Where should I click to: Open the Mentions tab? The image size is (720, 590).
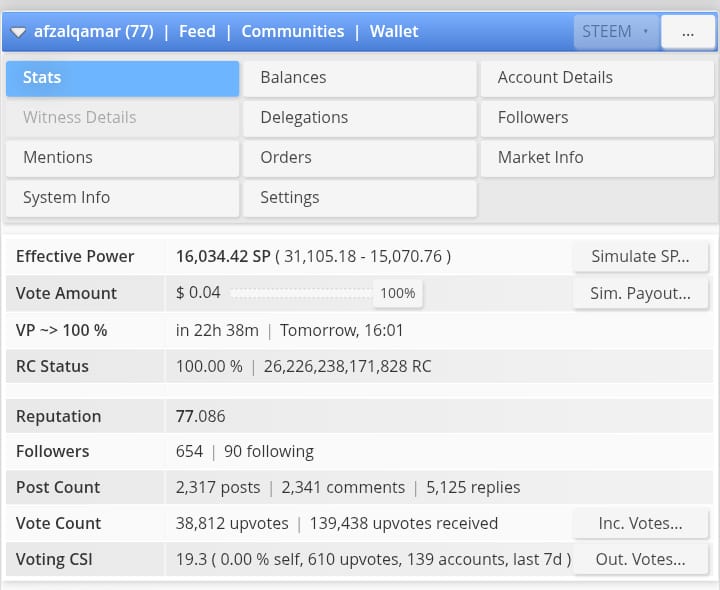pos(122,158)
